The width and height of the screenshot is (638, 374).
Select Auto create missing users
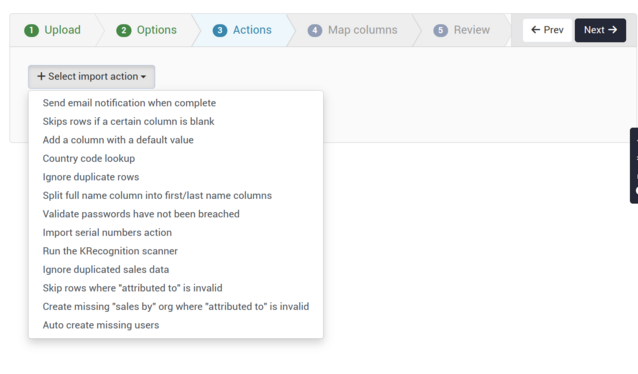176,325
